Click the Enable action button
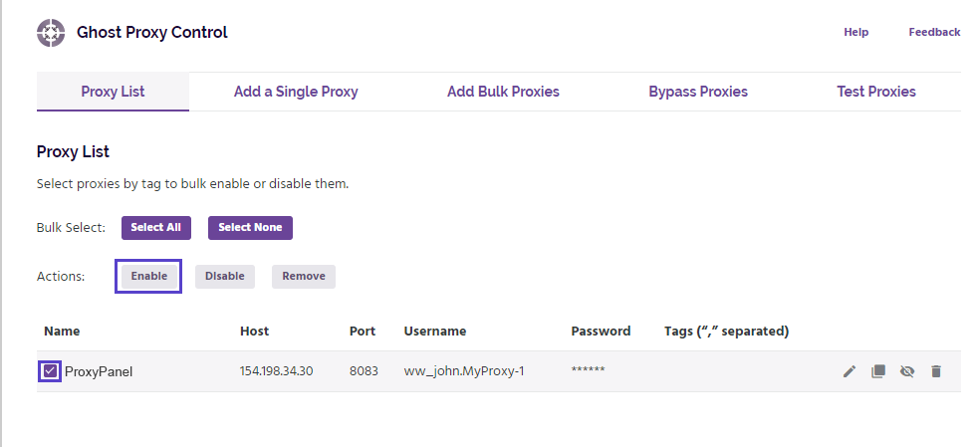 149,276
